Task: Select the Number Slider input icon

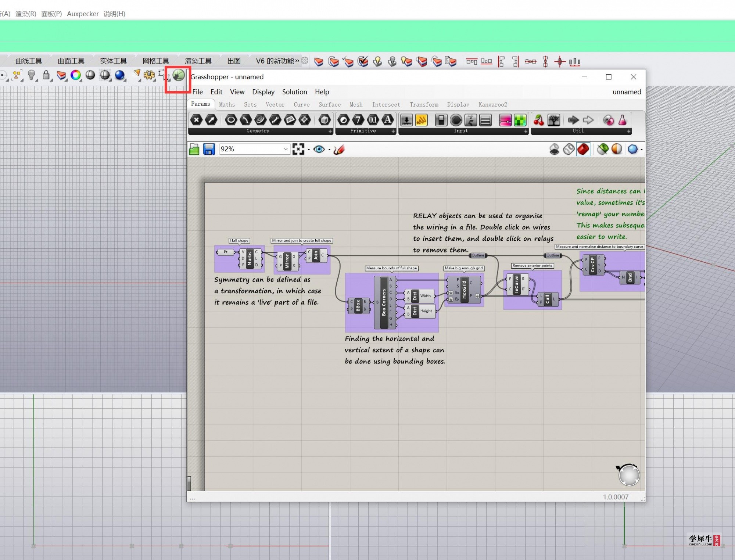Action: coord(406,120)
